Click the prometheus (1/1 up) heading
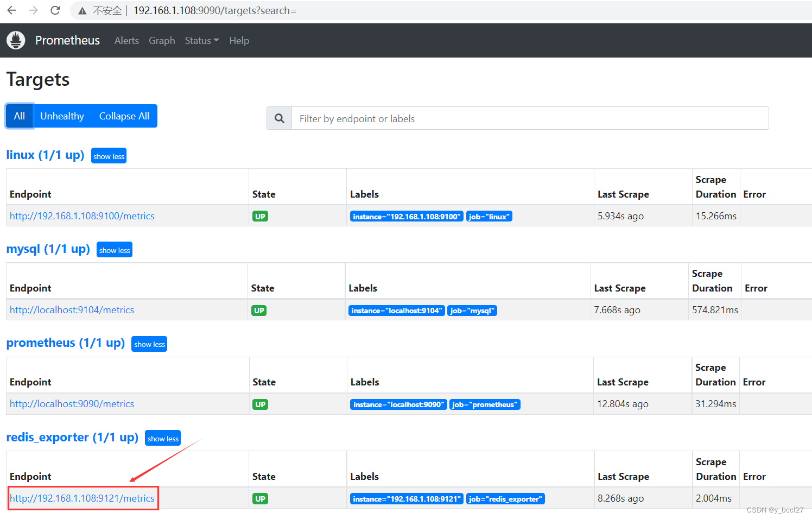Screen dimensions: 812x519 [x=65, y=343]
